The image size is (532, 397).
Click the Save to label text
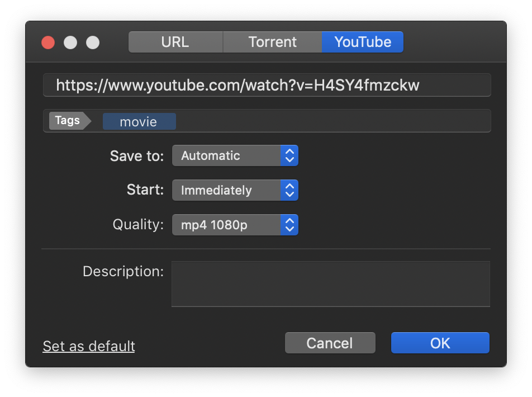pos(136,156)
